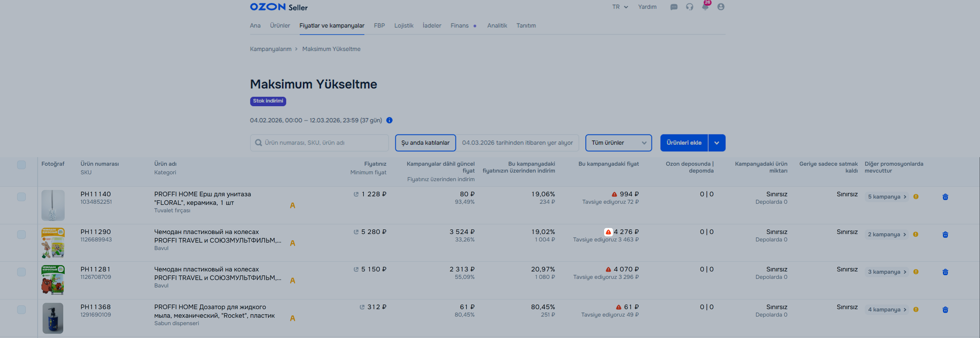Viewport: 980px width, 338px height.
Task: Switch to the 04.03.2026 tarihinden itibaren tab
Action: click(517, 143)
